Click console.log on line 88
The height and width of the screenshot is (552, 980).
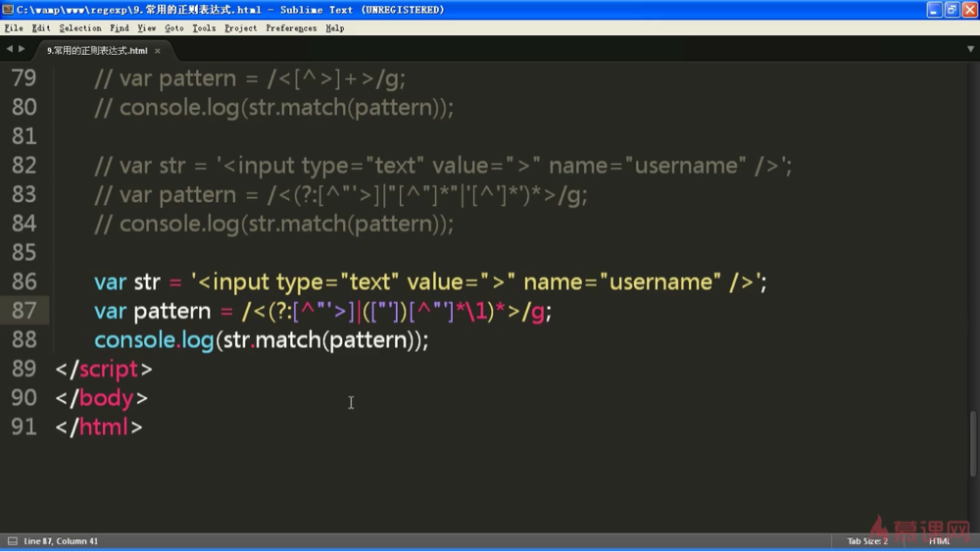click(x=154, y=340)
